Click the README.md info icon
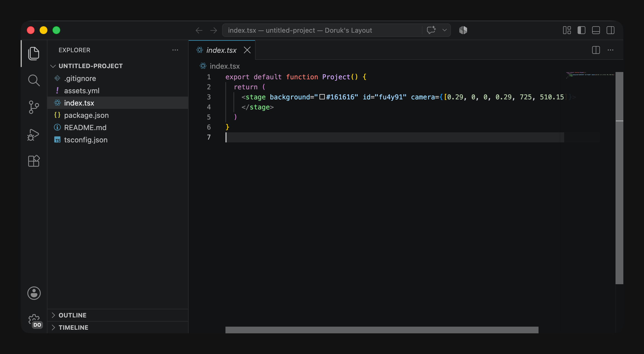644x354 pixels. coord(57,128)
